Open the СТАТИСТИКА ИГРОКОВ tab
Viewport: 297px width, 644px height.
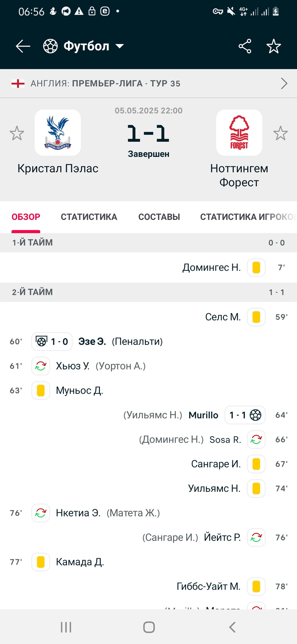click(x=248, y=217)
